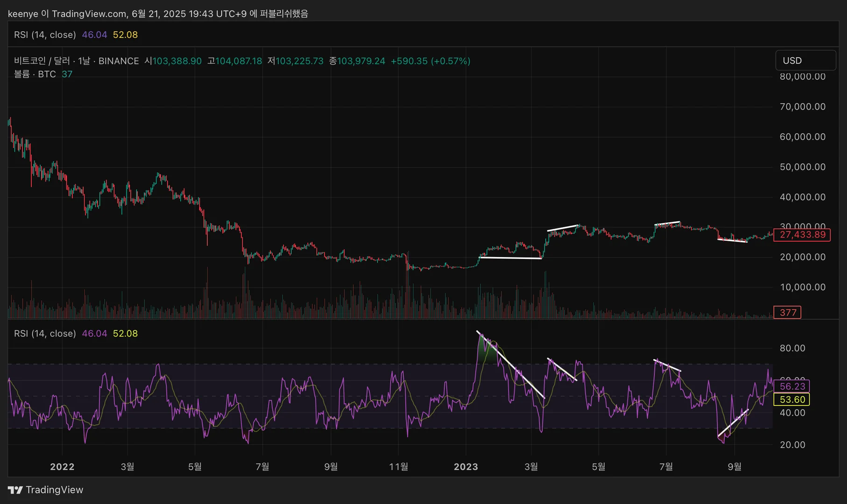The image size is (847, 504).
Task: Click the red 27,433.89 last price tag
Action: click(802, 235)
